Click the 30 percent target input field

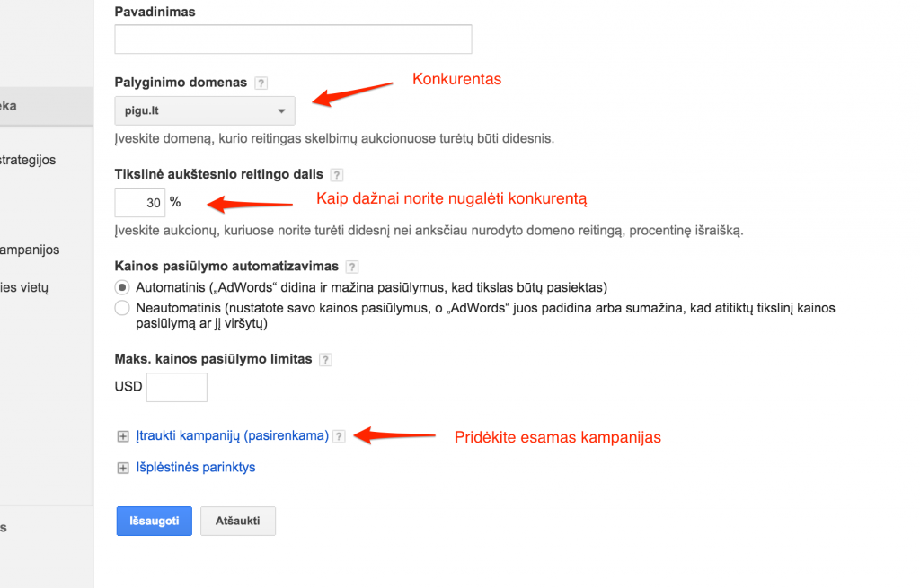[x=140, y=203]
